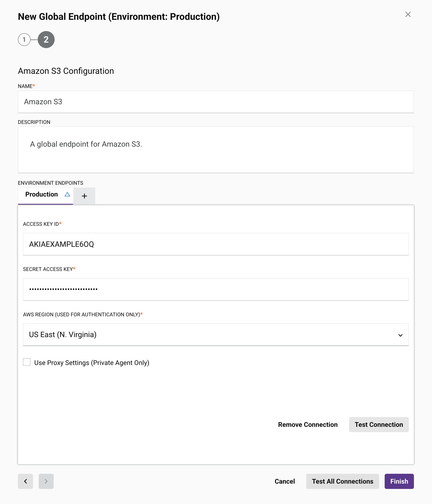432x504 pixels.
Task: Cancel the endpoint creation
Action: pos(284,481)
